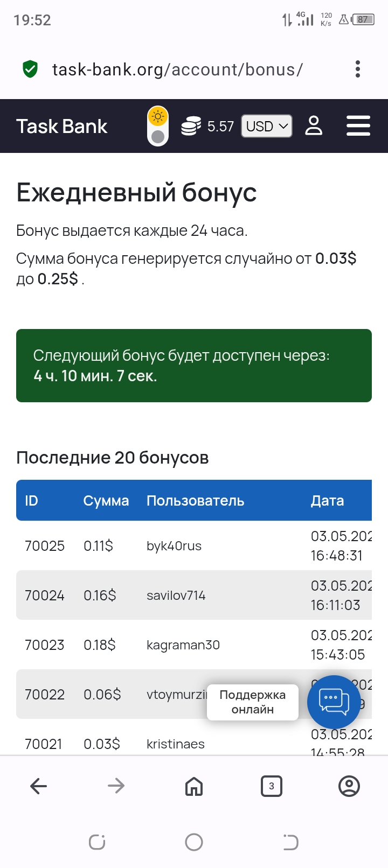Open the online support chat bubble
388x868 pixels.
334,702
